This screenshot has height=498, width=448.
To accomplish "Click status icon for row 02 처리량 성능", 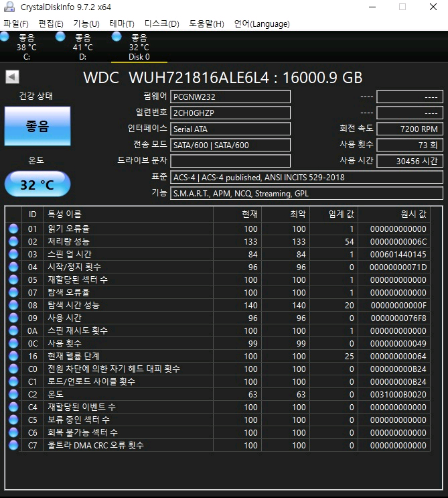I will coord(13,241).
